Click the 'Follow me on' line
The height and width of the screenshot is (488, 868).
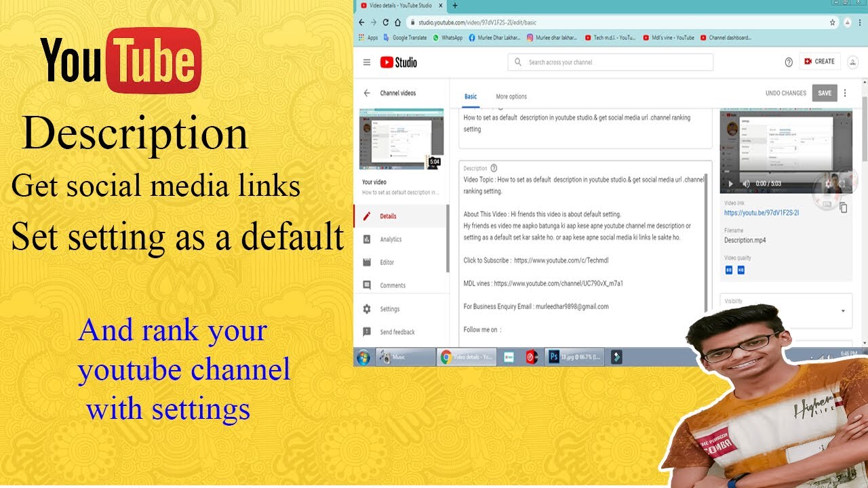[x=482, y=329]
